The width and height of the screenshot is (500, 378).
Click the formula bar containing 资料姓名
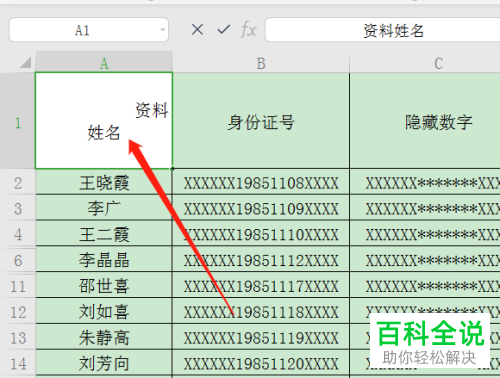coord(382,30)
